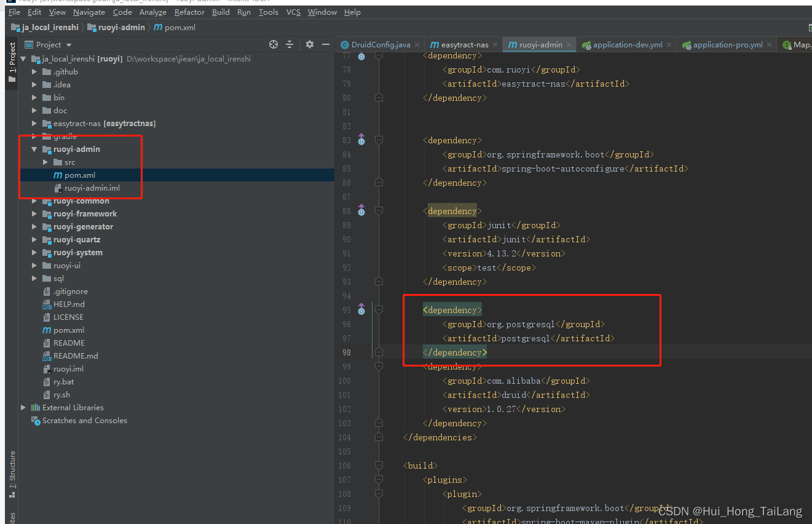Close the DruidConfig.java editor tab

point(417,45)
